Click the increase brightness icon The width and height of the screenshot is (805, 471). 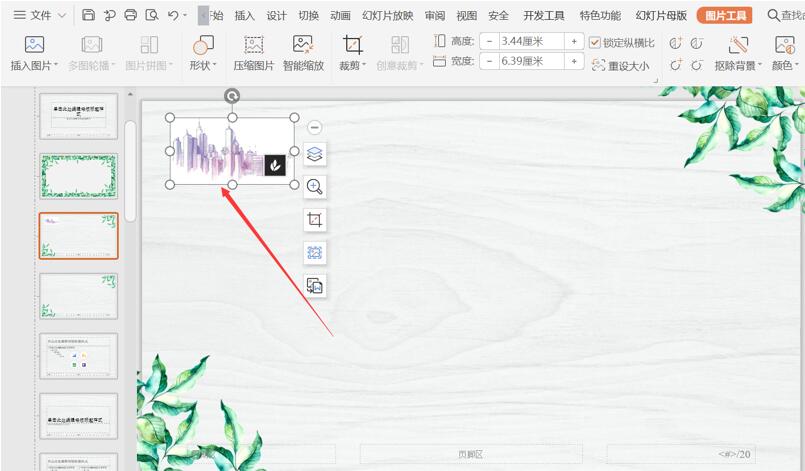click(x=676, y=65)
